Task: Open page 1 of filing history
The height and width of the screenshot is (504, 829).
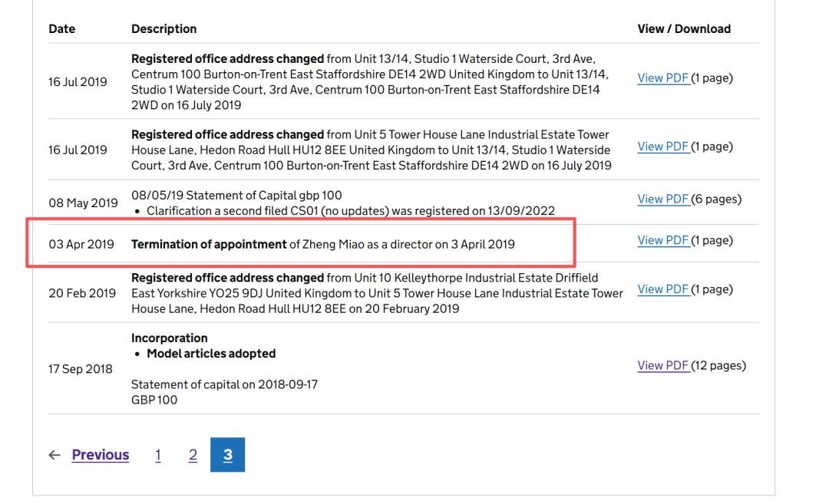Action: (158, 455)
